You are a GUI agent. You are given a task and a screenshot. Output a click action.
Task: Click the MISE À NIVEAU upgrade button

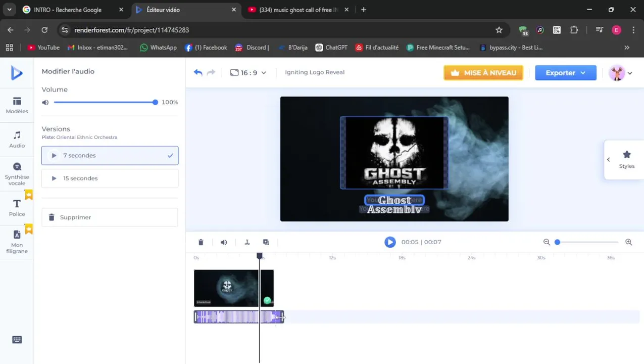click(x=483, y=73)
